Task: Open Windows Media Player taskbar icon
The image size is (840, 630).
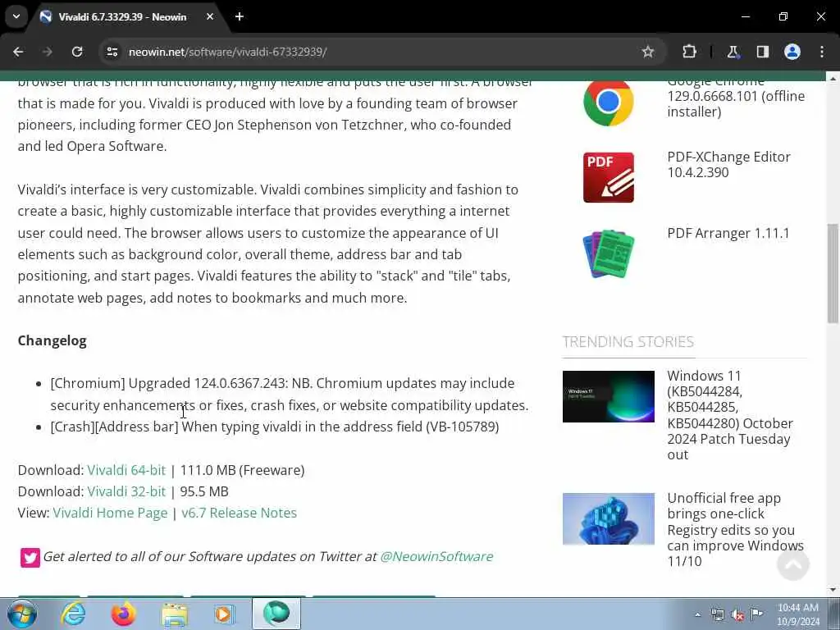Action: (225, 614)
